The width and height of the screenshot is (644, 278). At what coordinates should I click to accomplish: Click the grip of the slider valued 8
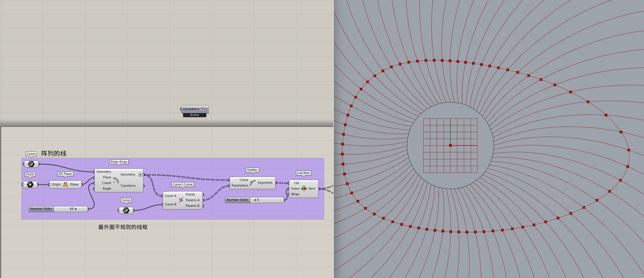pos(255,200)
